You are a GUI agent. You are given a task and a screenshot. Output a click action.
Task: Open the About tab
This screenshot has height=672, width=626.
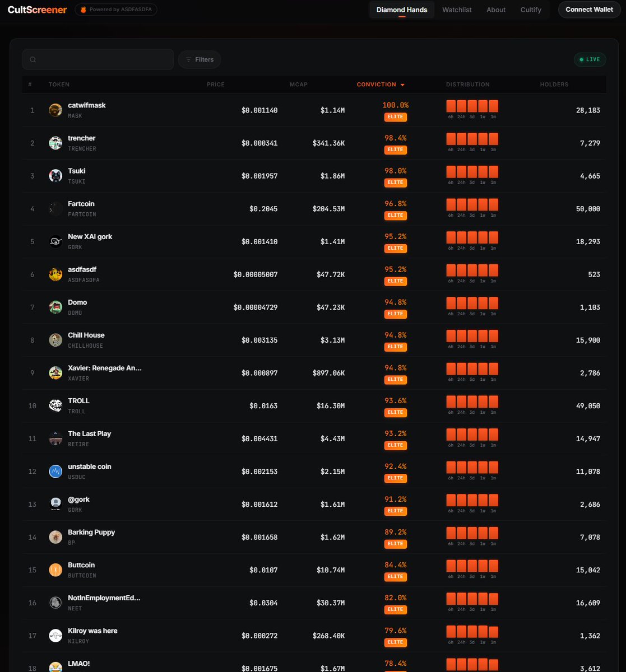[x=496, y=10]
